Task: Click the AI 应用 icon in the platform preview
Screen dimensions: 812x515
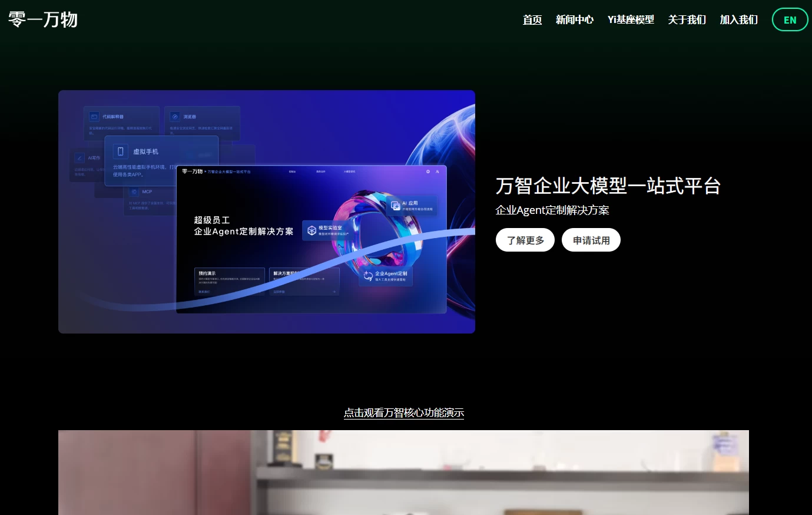Action: [x=395, y=206]
